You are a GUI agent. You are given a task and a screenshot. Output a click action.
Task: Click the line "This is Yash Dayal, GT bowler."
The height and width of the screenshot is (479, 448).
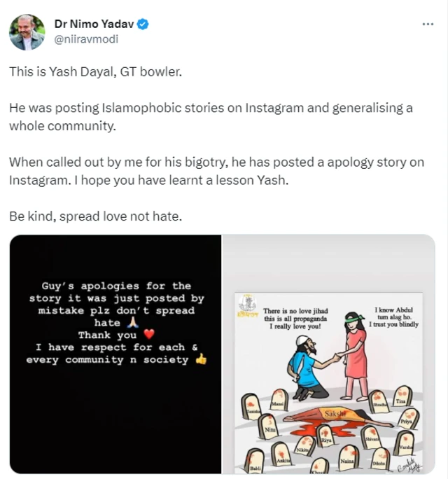pos(95,71)
